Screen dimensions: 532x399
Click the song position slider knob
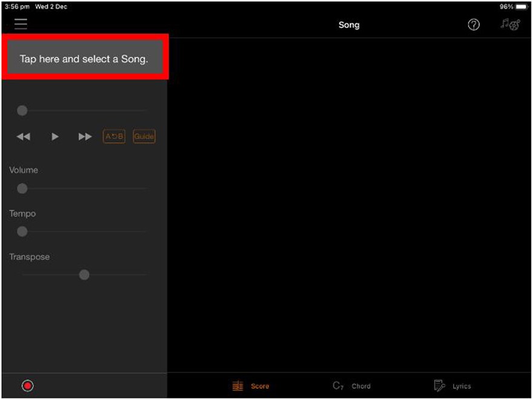(22, 110)
